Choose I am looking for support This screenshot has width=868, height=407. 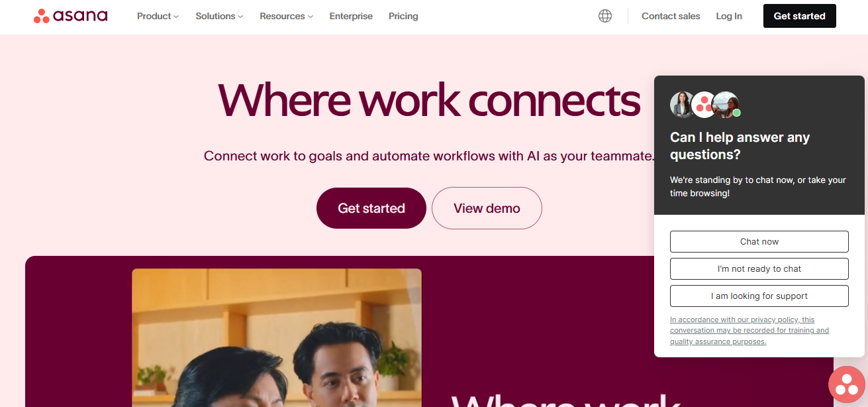[759, 296]
